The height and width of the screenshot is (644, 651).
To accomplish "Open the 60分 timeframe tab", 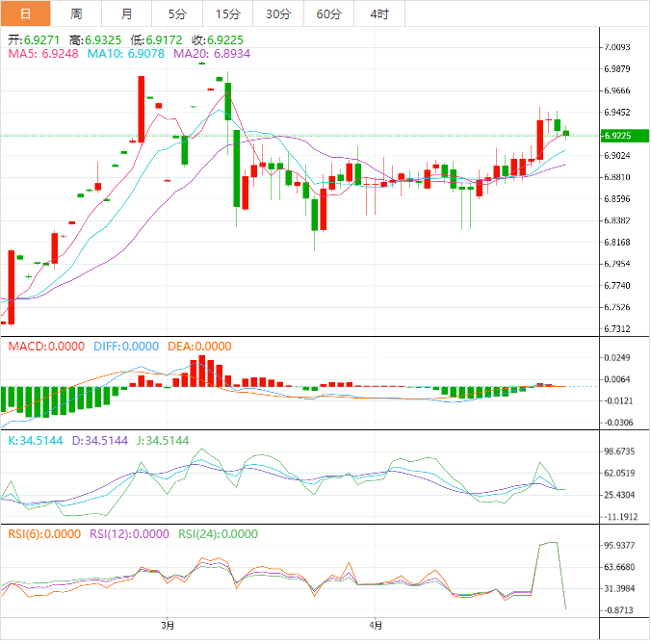I will coord(328,13).
